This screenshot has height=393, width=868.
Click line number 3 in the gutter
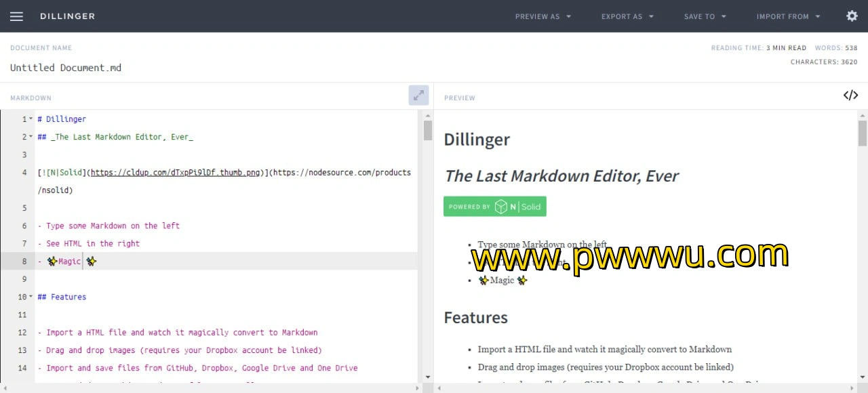[x=24, y=155]
